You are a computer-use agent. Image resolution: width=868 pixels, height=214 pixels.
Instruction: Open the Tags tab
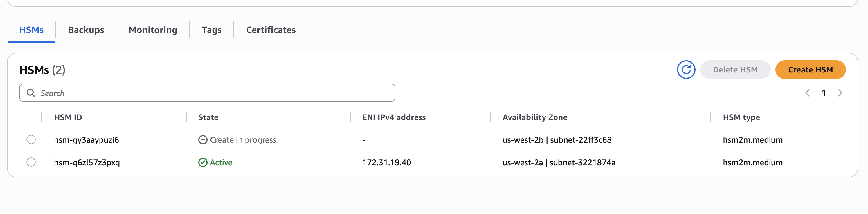click(212, 30)
